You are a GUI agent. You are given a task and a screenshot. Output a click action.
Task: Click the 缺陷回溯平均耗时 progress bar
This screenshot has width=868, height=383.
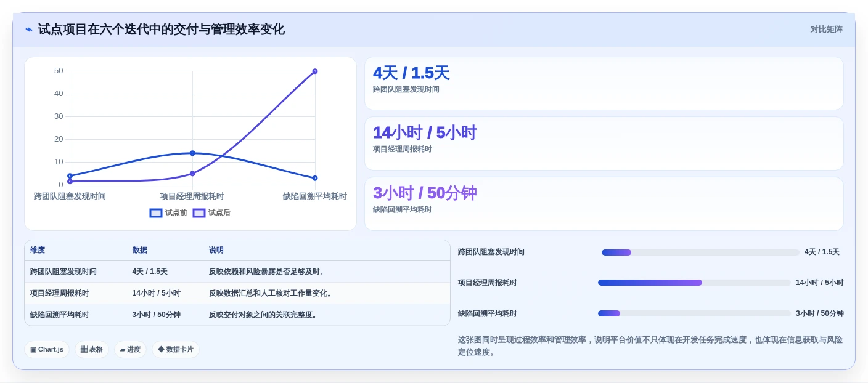694,313
